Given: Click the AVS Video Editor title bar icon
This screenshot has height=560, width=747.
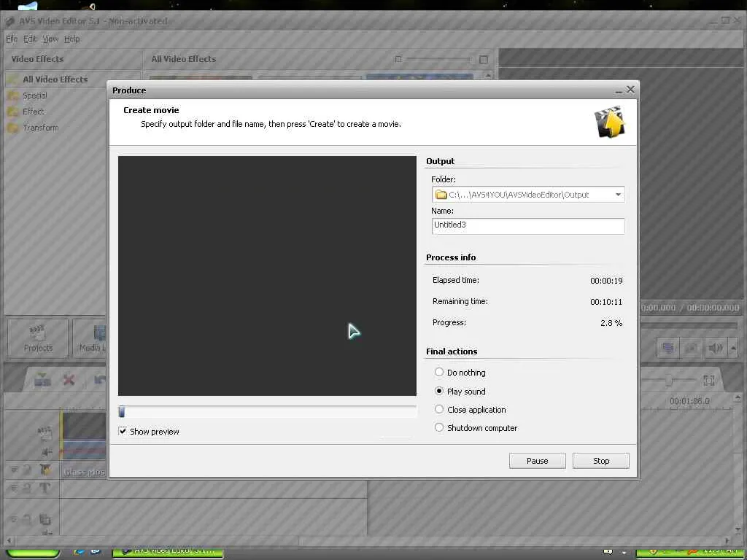Looking at the screenshot, I should pyautogui.click(x=9, y=21).
